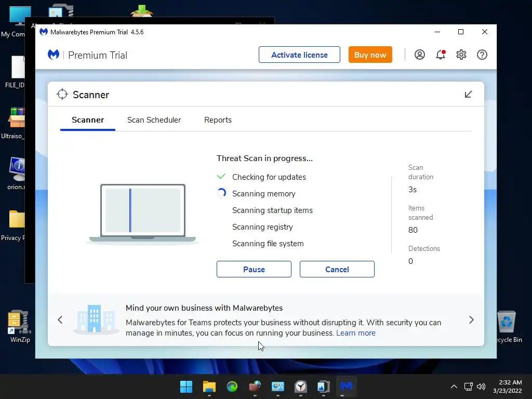Show hidden system tray icons
Screen dimensions: 532x399
point(454,387)
